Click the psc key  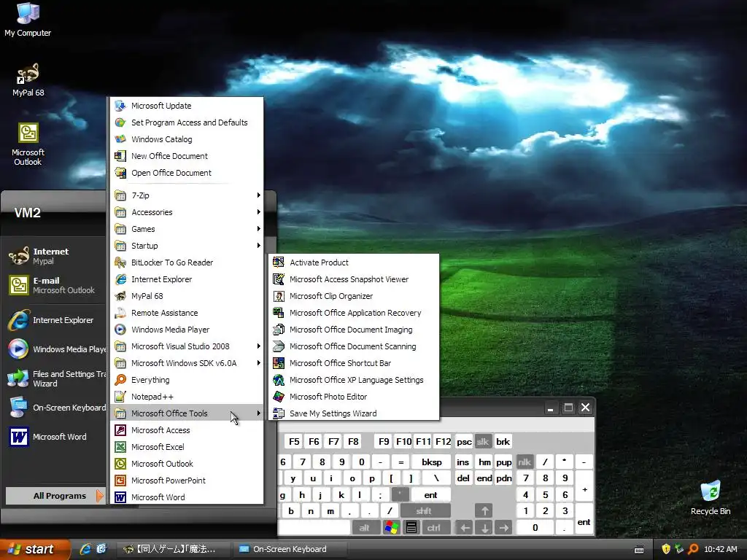pos(464,441)
